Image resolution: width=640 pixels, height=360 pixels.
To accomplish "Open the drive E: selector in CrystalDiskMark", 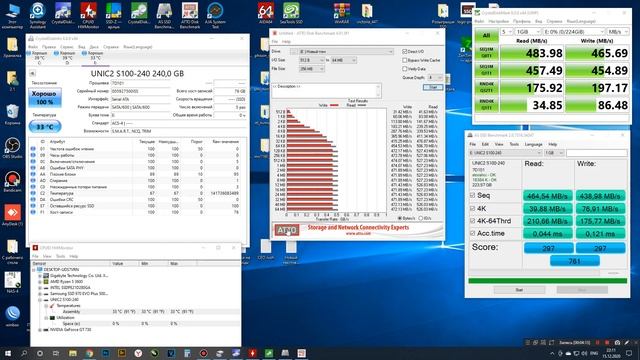I will coord(574,31).
